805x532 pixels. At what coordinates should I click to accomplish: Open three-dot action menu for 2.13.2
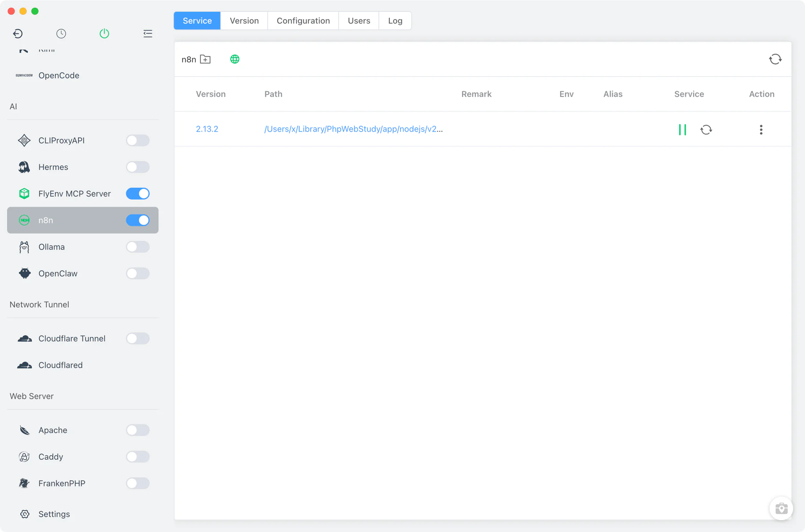[x=761, y=130]
